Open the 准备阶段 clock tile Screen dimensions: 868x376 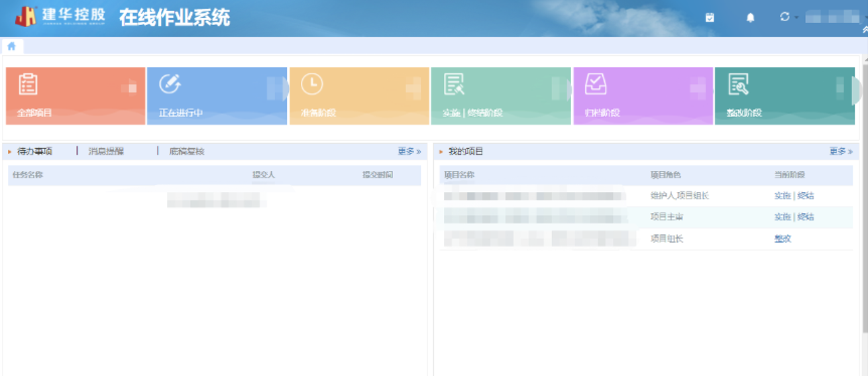358,96
